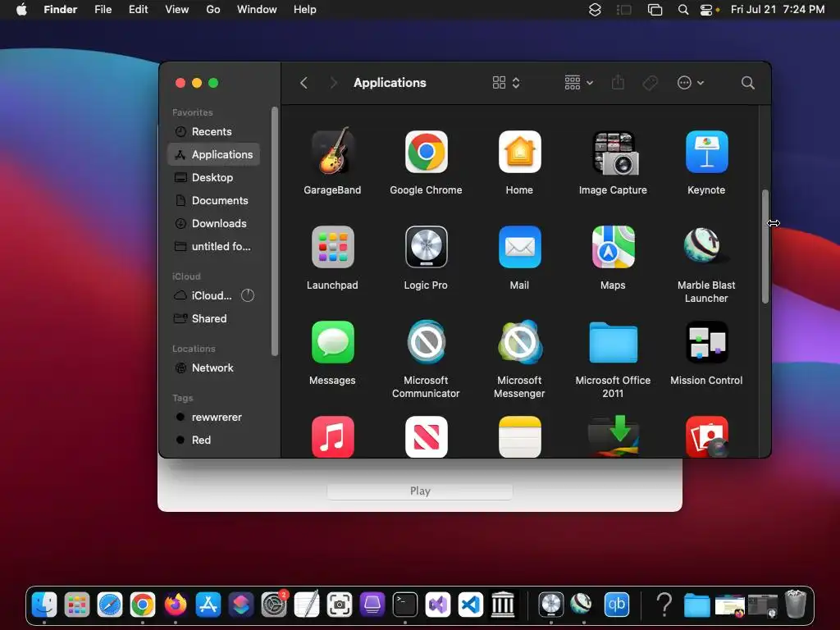Click the Edit Tags toolbar icon
The height and width of the screenshot is (630, 840).
pyautogui.click(x=650, y=83)
